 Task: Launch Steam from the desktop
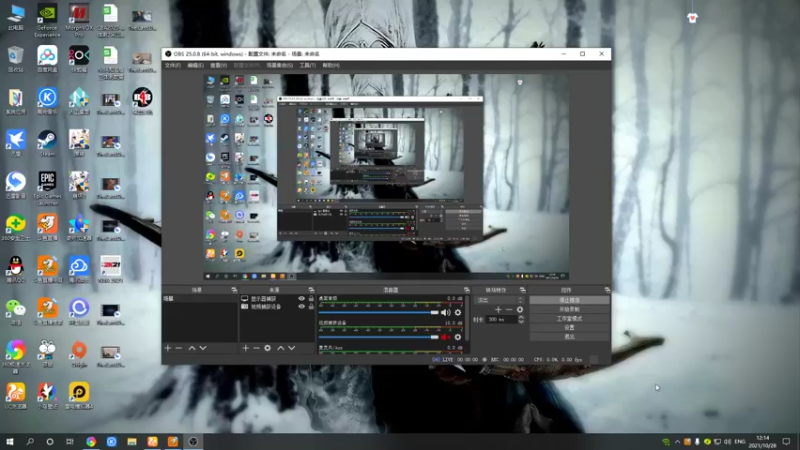47,143
